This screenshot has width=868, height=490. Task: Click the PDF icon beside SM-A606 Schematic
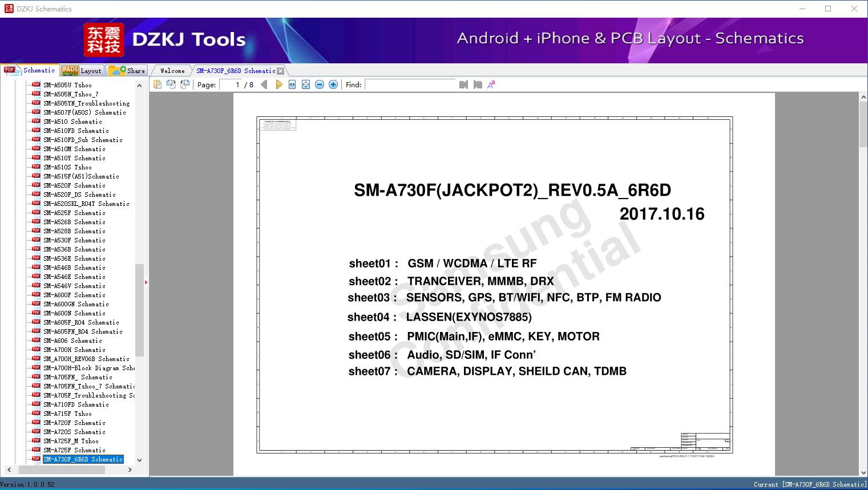point(36,341)
